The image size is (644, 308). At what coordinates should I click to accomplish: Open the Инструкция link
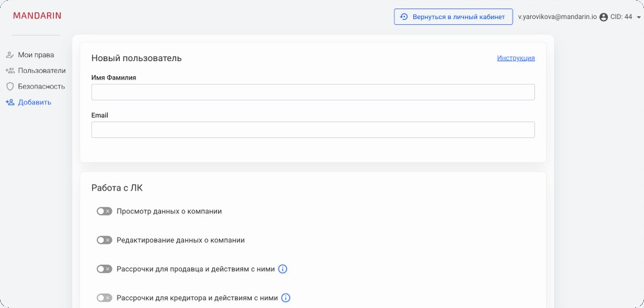pyautogui.click(x=516, y=58)
